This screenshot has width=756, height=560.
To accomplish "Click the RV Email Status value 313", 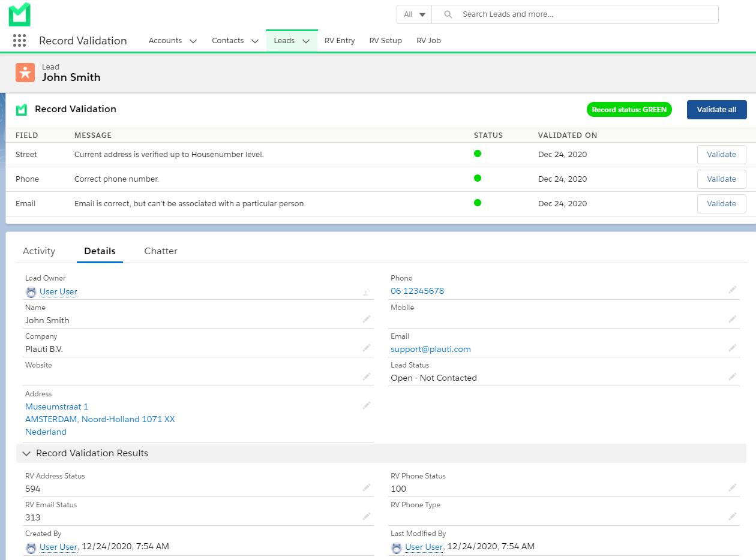I will tap(33, 517).
